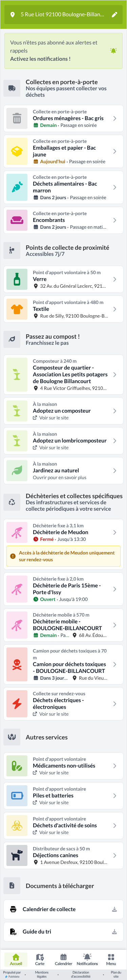Open the Calendrier tab in bottom bar
127x980 pixels.
coord(64,959)
